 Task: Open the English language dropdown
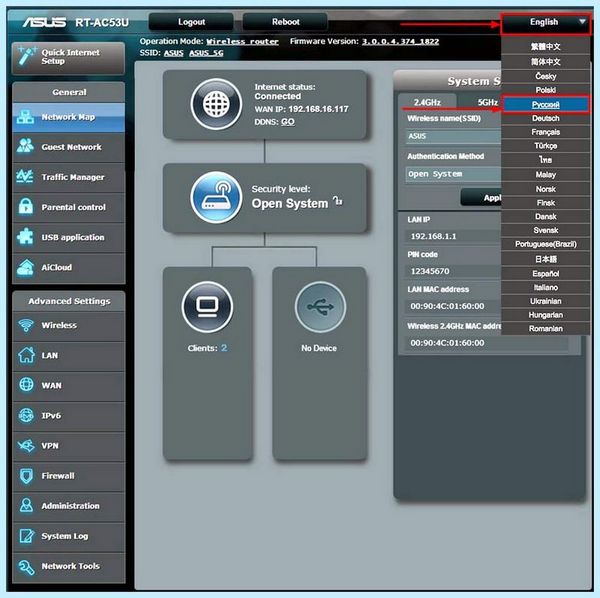pyautogui.click(x=545, y=23)
